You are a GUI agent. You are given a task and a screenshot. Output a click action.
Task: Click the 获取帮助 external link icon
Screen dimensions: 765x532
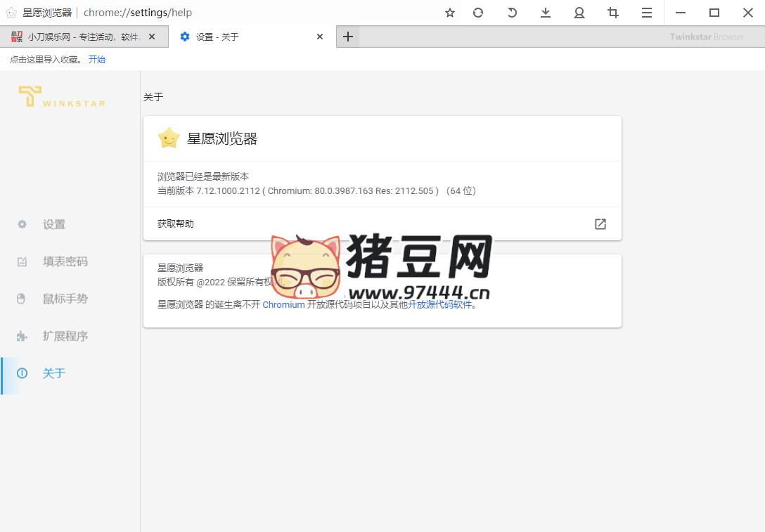point(600,224)
